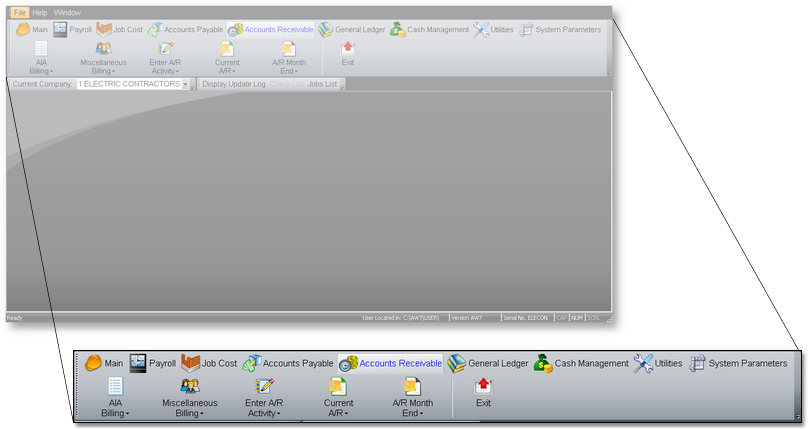Click the greyed Check List button
Screen dimensions: 808x430
point(287,84)
